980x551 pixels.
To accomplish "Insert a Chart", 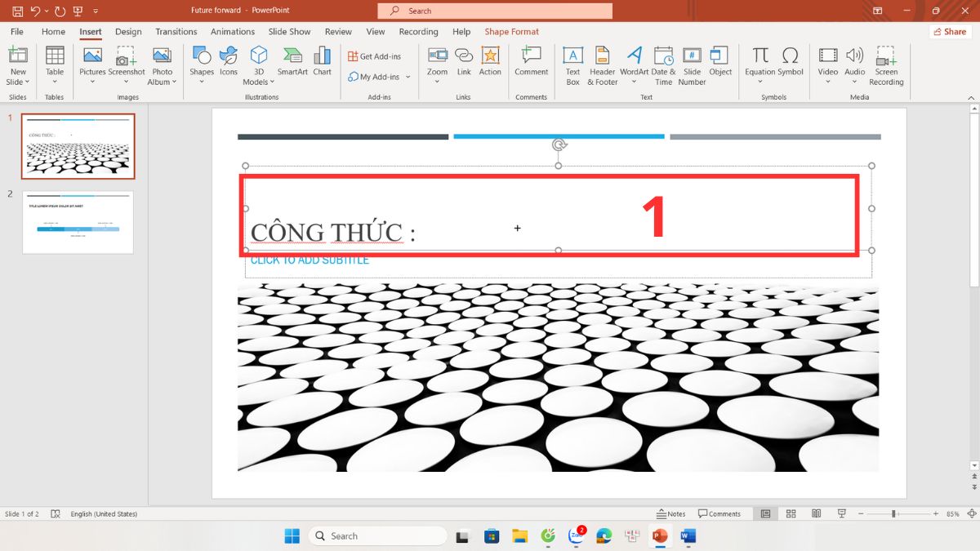I will (x=323, y=61).
